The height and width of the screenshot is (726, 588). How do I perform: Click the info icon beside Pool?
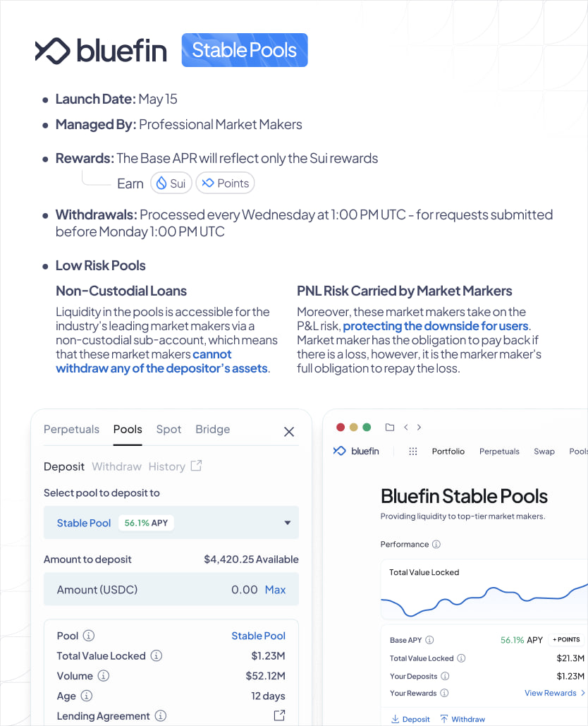[89, 636]
